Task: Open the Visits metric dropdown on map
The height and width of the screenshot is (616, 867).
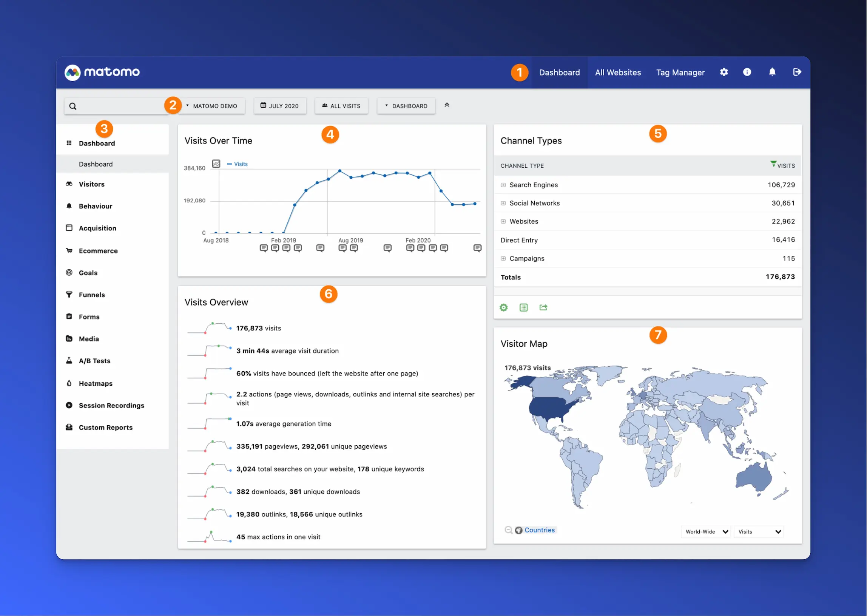Action: [759, 532]
